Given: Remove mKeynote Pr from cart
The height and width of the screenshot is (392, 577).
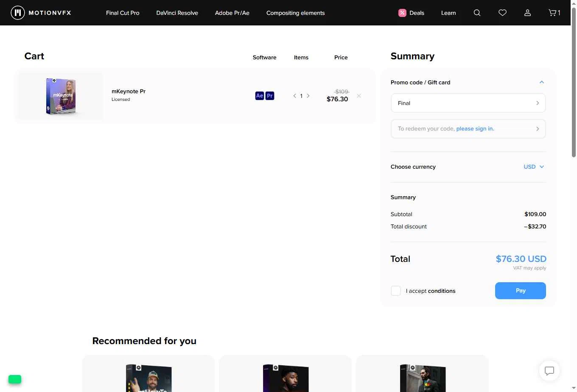Looking at the screenshot, I should pyautogui.click(x=359, y=96).
